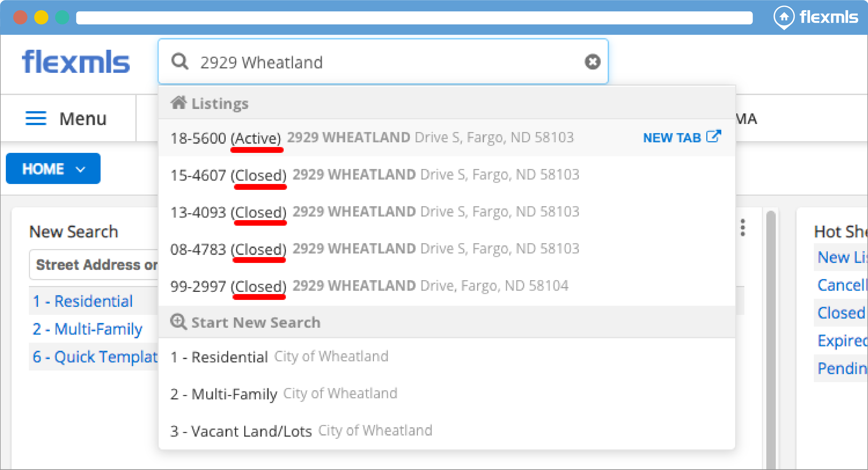Clear search text with the X icon
Image resolution: width=868 pixels, height=470 pixels.
(592, 62)
